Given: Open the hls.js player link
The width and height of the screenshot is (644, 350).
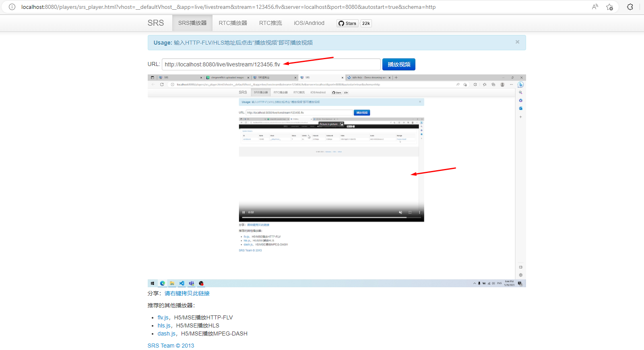Looking at the screenshot, I should click(164, 325).
